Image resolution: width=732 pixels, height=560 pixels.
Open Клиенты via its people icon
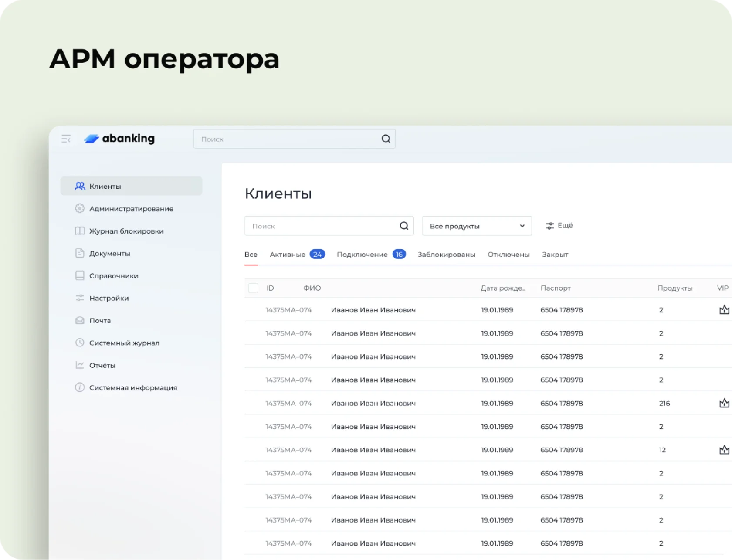[80, 186]
